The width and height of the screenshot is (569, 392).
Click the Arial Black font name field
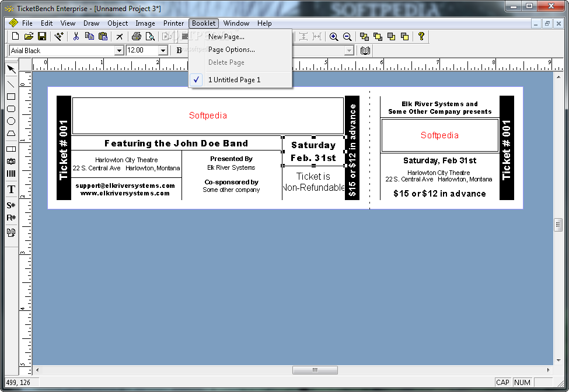(x=62, y=50)
